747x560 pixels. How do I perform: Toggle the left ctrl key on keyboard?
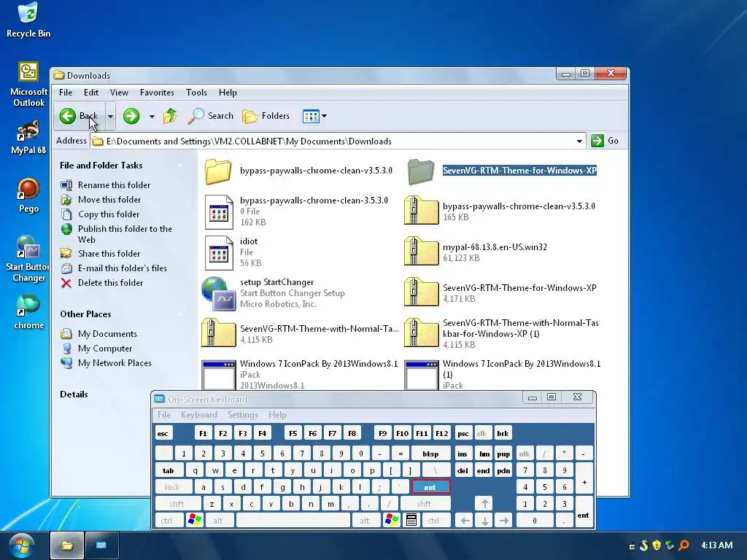coord(169,521)
